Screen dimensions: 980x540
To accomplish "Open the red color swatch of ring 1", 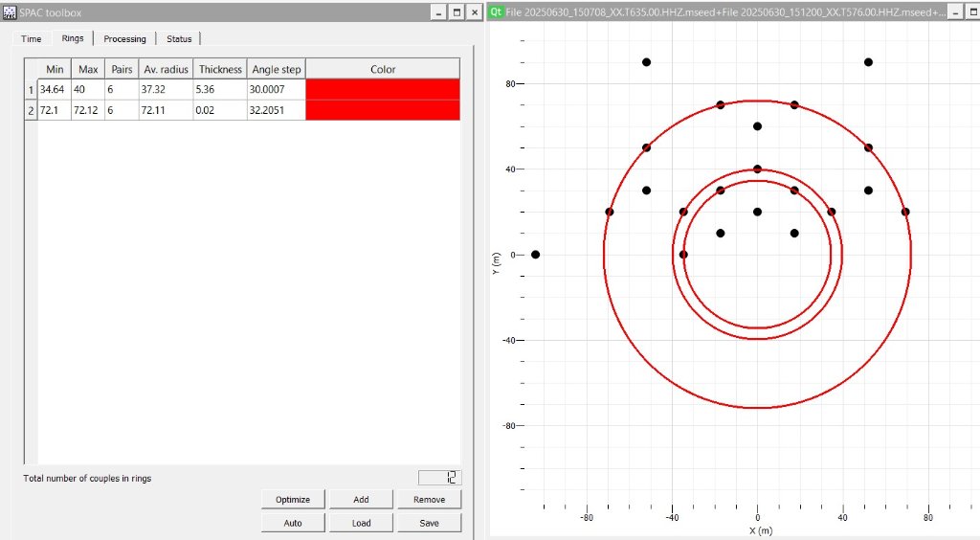I will tap(382, 89).
